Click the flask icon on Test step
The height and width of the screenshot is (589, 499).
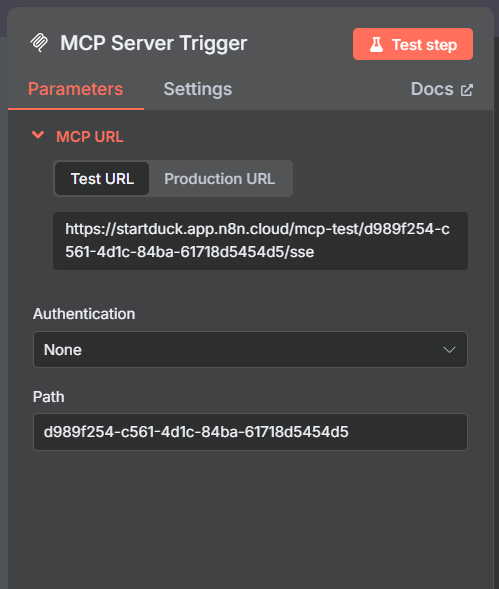click(376, 44)
